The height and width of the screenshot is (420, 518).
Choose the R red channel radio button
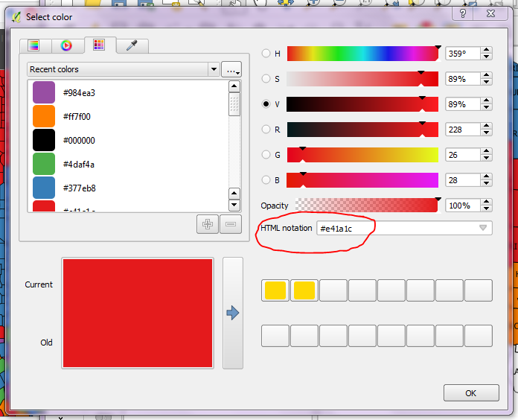coord(266,130)
